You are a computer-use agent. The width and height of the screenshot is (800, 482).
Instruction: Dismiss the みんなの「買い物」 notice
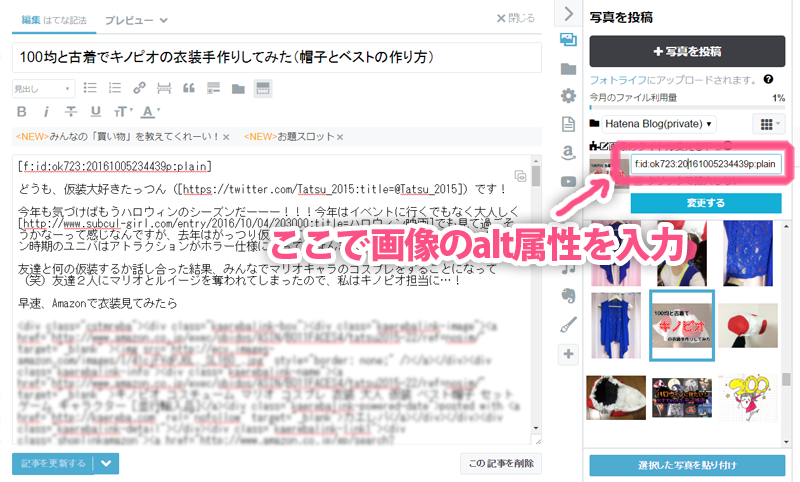(x=226, y=137)
